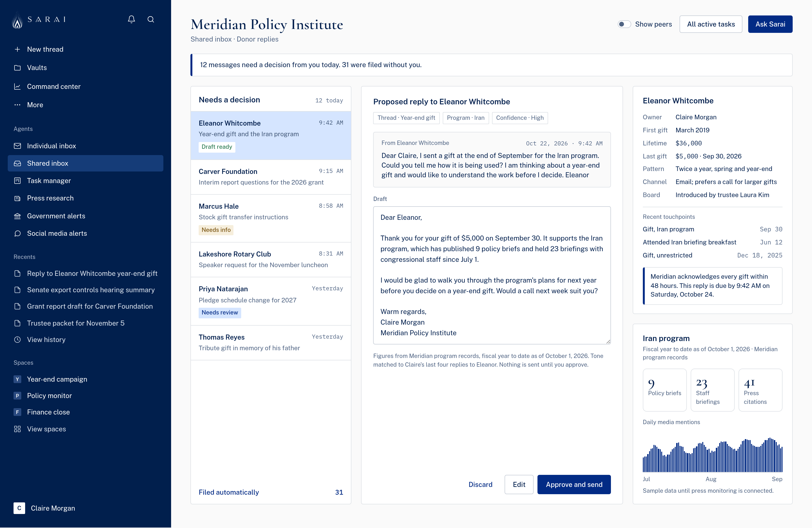Screen dimensions: 812x528
Task: Toggle the Show peers switch
Action: (624, 24)
